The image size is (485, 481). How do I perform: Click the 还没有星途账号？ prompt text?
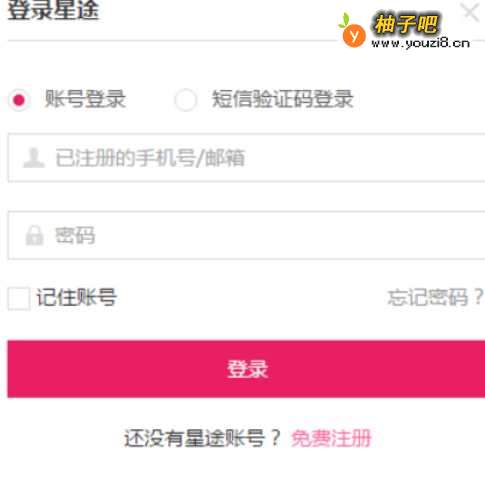pos(202,438)
